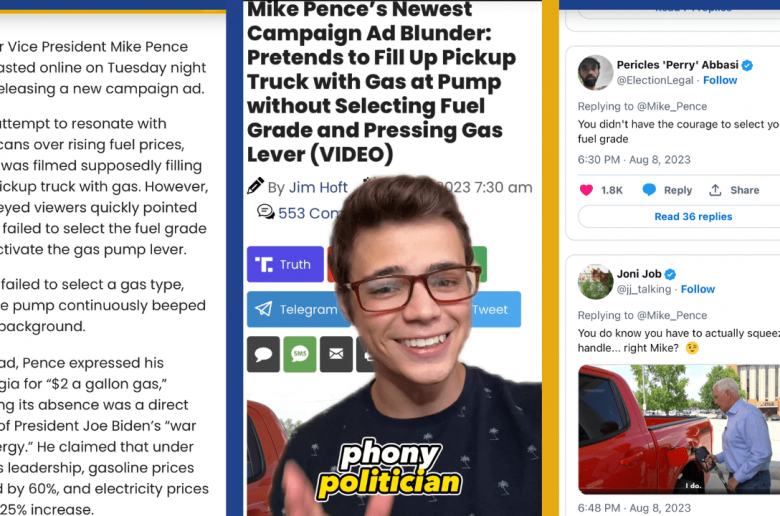The width and height of the screenshot is (780, 516).
Task: Follow Joni Job account
Action: pos(697,289)
